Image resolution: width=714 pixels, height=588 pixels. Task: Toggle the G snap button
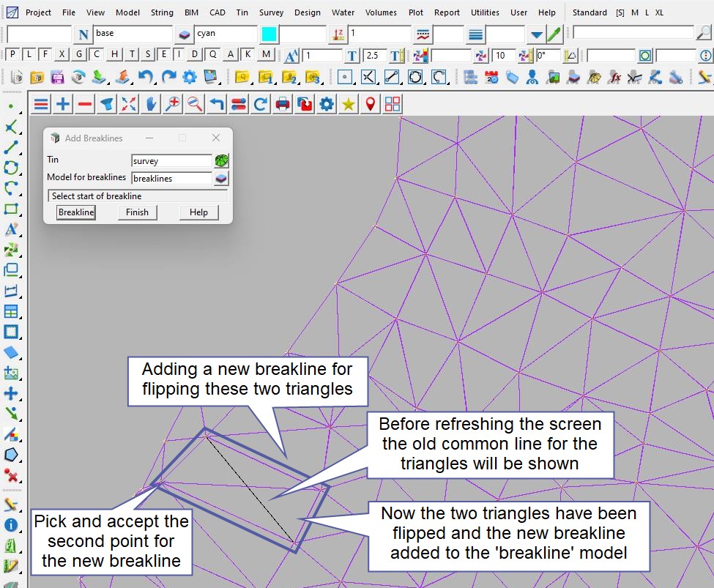(x=79, y=54)
